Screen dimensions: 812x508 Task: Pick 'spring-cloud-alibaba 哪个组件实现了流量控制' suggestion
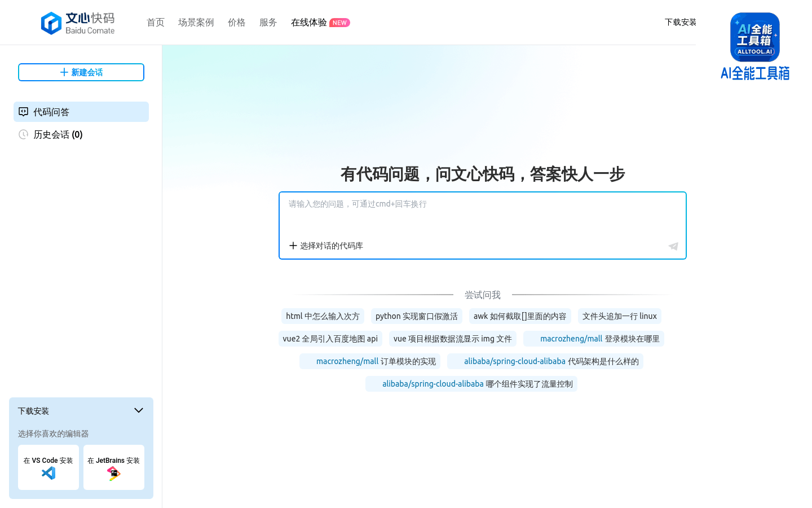[x=471, y=384]
